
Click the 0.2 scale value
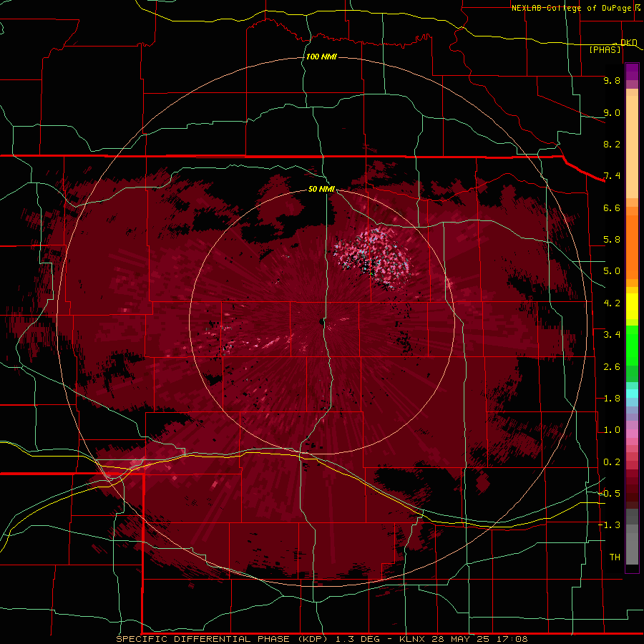pyautogui.click(x=612, y=462)
